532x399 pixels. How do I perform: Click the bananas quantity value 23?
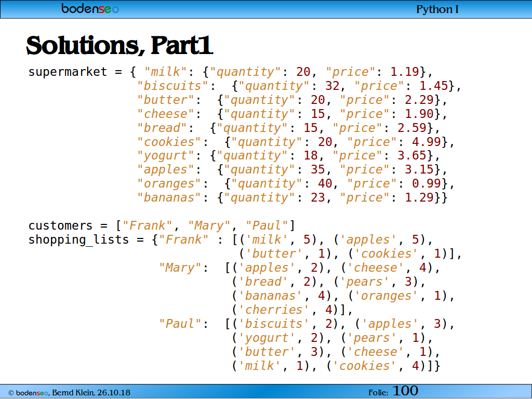[x=318, y=197]
